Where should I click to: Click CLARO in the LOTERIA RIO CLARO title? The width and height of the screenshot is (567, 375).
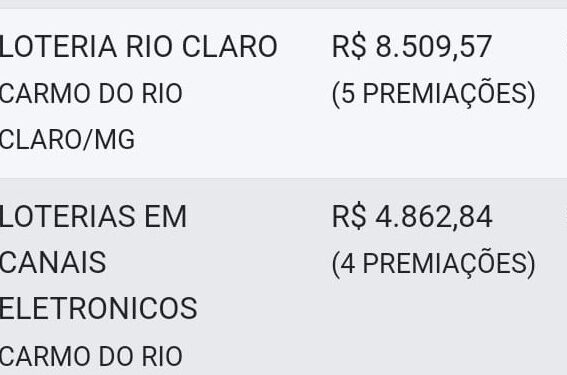coord(230,47)
